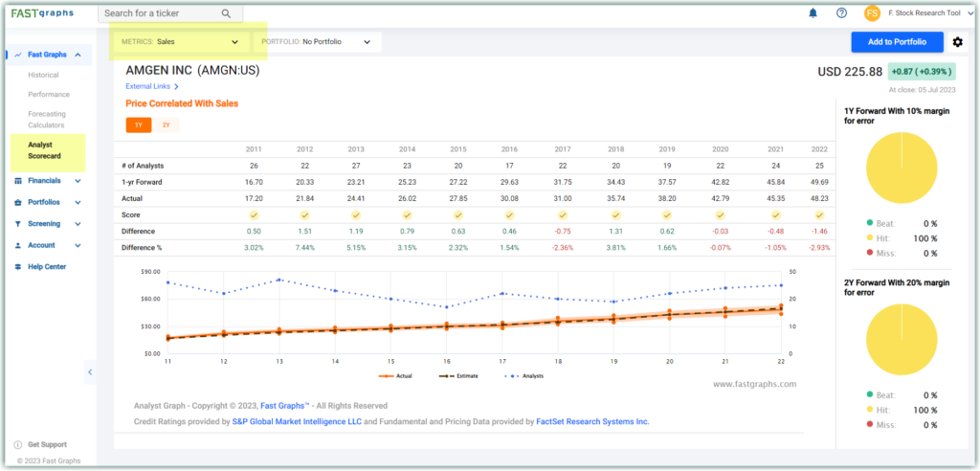Click the 2013 analysts peak chart point
The image size is (980, 471).
coord(278,280)
